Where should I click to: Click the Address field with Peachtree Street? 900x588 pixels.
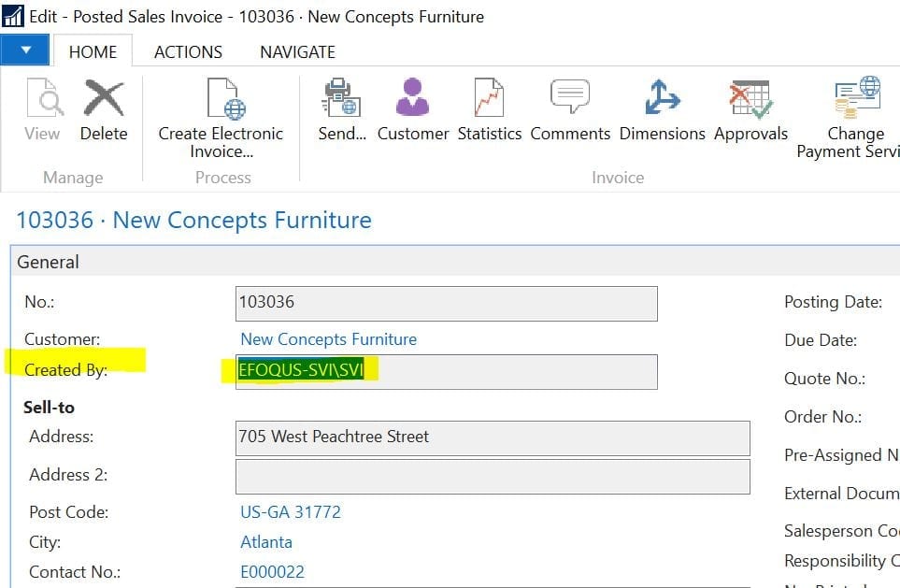(493, 437)
